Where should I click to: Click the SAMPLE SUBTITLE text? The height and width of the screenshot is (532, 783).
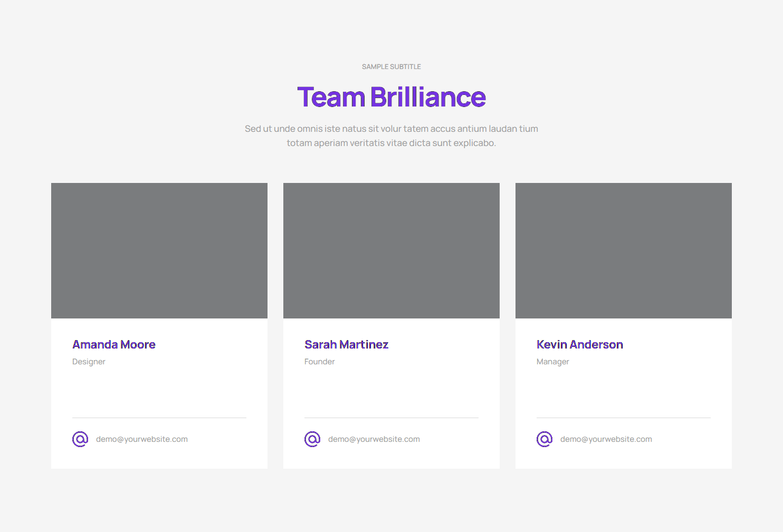391,67
